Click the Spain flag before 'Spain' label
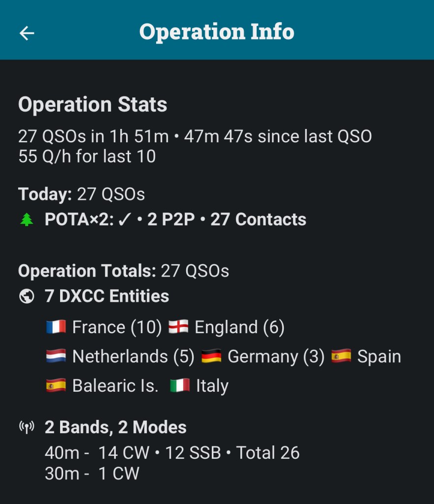434x504 pixels. pos(341,356)
